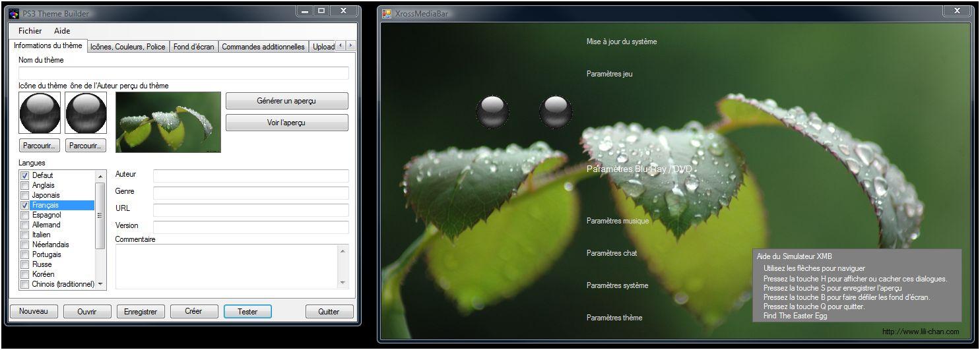Focus the Version text field
Viewport: 980px width, 350px height.
[251, 227]
